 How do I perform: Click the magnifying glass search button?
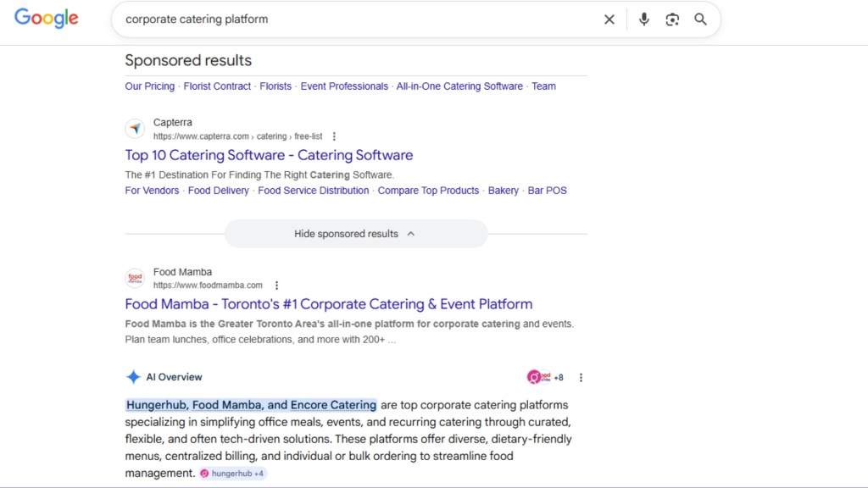click(700, 19)
